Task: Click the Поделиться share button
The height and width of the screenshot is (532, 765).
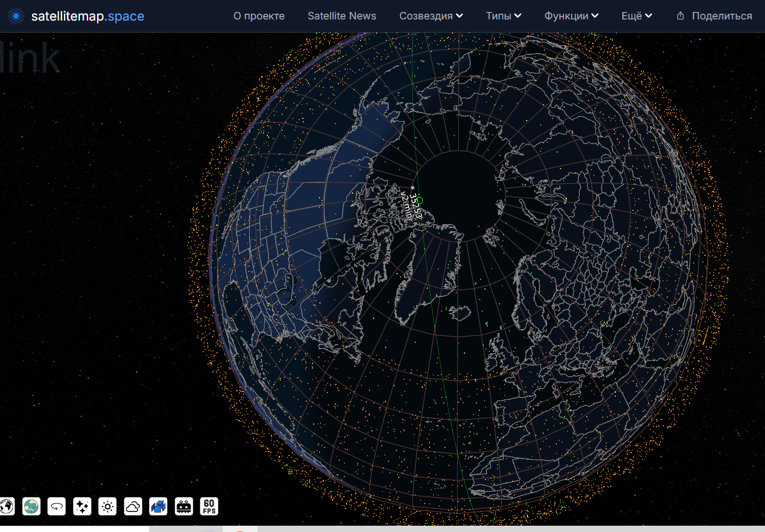Action: (x=714, y=16)
